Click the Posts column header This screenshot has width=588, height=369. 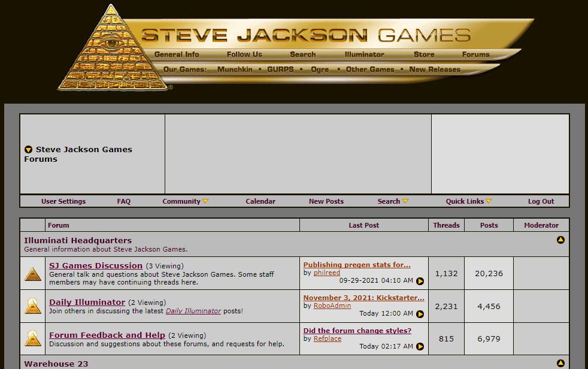click(489, 225)
